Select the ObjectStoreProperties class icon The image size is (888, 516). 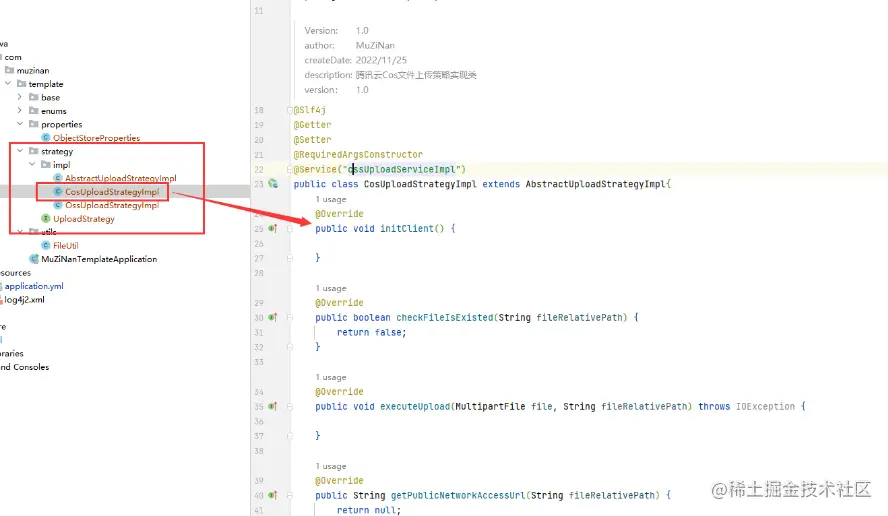tap(46, 138)
